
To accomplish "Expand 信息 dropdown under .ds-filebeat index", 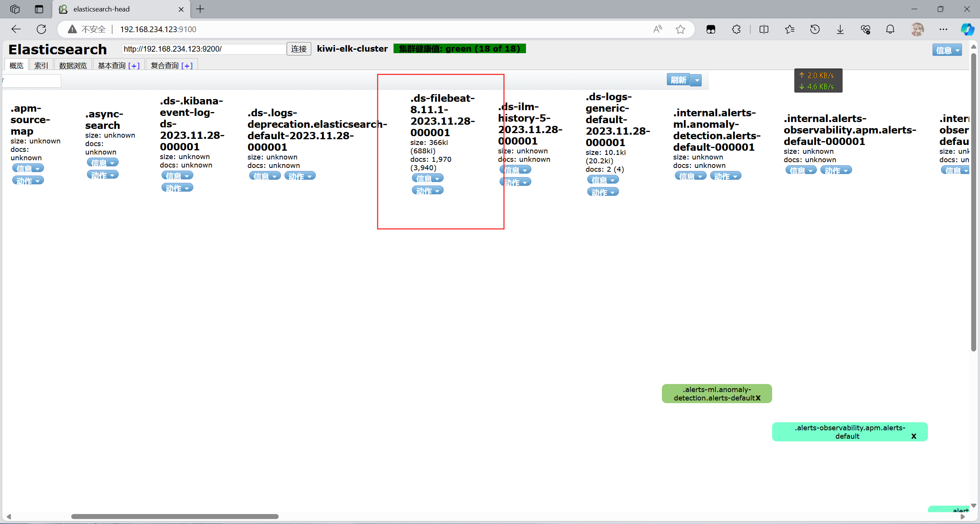I will (x=427, y=178).
